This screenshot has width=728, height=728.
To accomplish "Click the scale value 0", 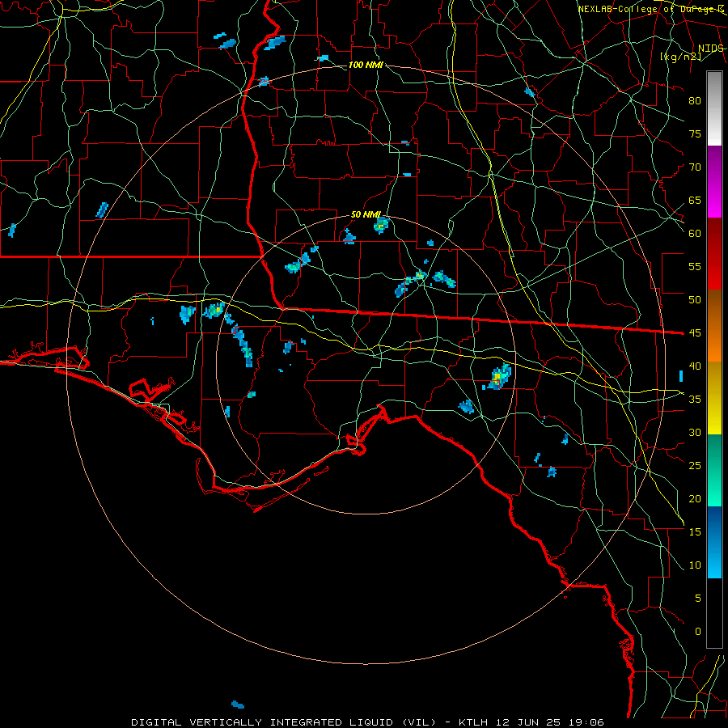I will (698, 632).
